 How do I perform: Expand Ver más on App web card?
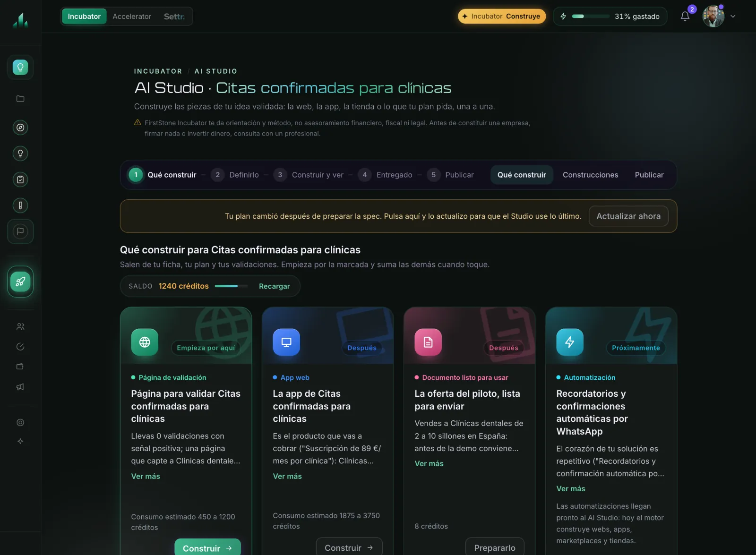point(287,476)
